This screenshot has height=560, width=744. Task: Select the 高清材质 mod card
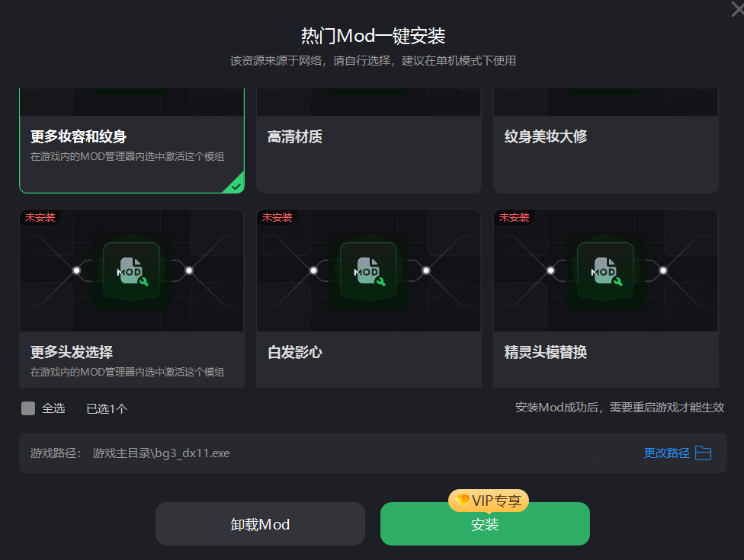[369, 140]
